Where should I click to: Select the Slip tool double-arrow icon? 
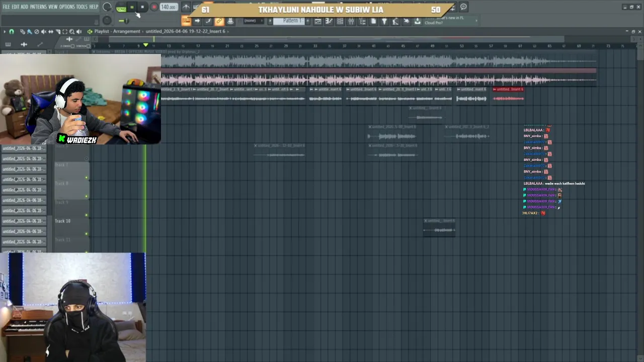pos(51,31)
